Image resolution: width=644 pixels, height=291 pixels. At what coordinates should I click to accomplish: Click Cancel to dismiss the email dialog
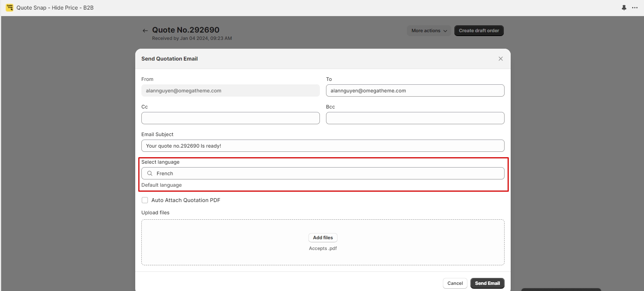(455, 283)
